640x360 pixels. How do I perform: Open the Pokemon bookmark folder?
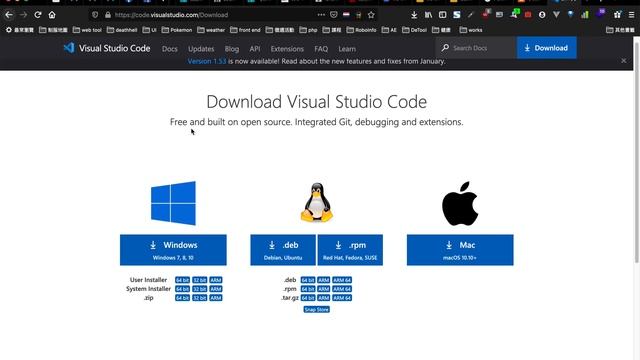pos(177,30)
